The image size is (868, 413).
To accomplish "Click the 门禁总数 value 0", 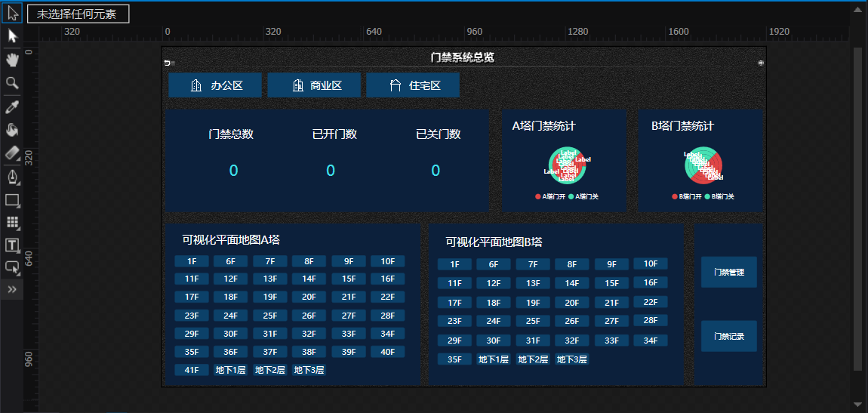I will pyautogui.click(x=234, y=171).
